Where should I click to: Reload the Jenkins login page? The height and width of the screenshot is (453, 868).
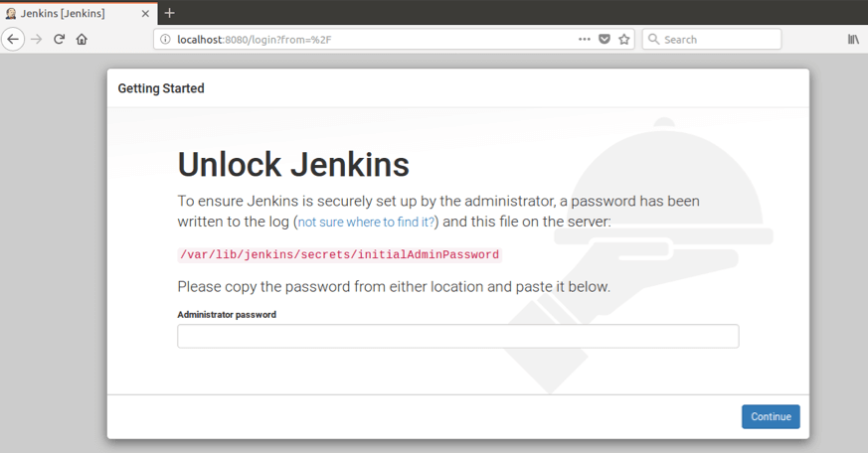click(60, 39)
